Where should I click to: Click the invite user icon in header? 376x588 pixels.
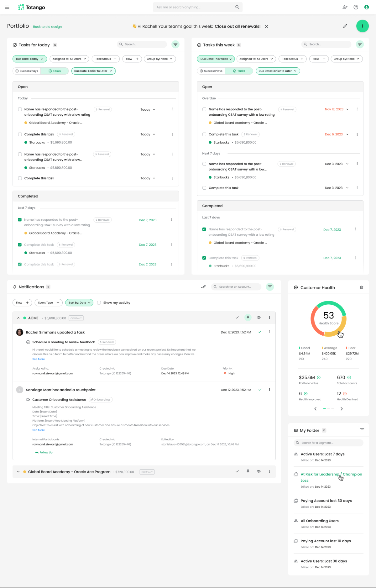point(345,7)
